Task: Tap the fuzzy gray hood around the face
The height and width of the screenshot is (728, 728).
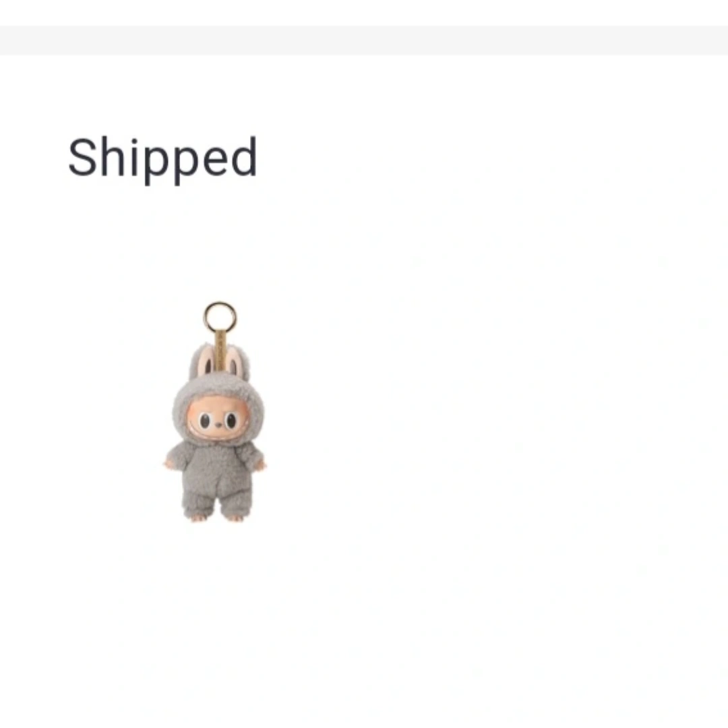Action: 218,408
